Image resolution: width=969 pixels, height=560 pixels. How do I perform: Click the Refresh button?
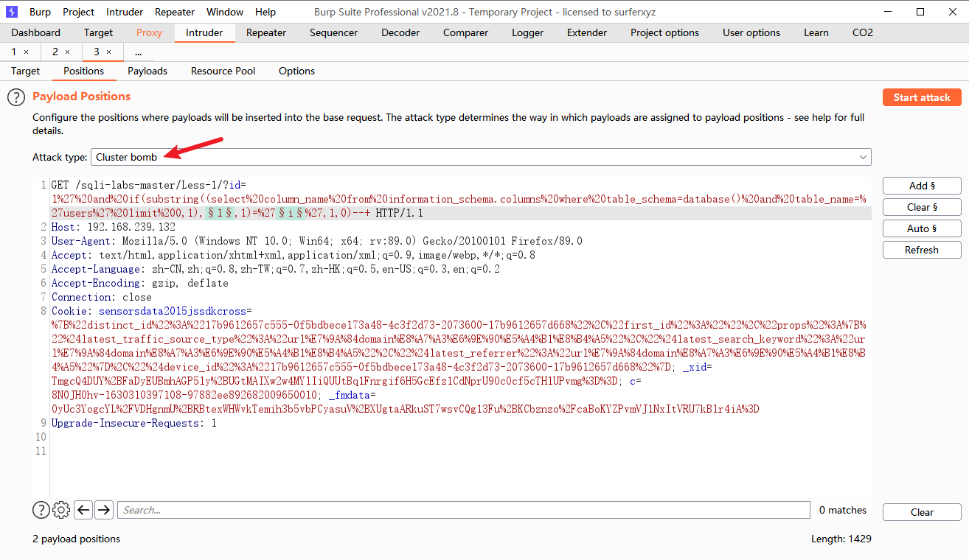point(922,250)
